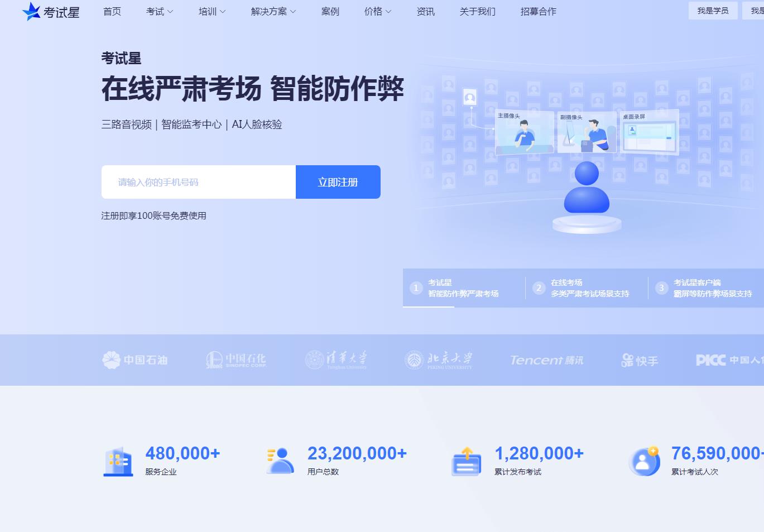Click the 主摄像头 camera thumbnail
Viewport: 764px width, 532px height.
[525, 132]
